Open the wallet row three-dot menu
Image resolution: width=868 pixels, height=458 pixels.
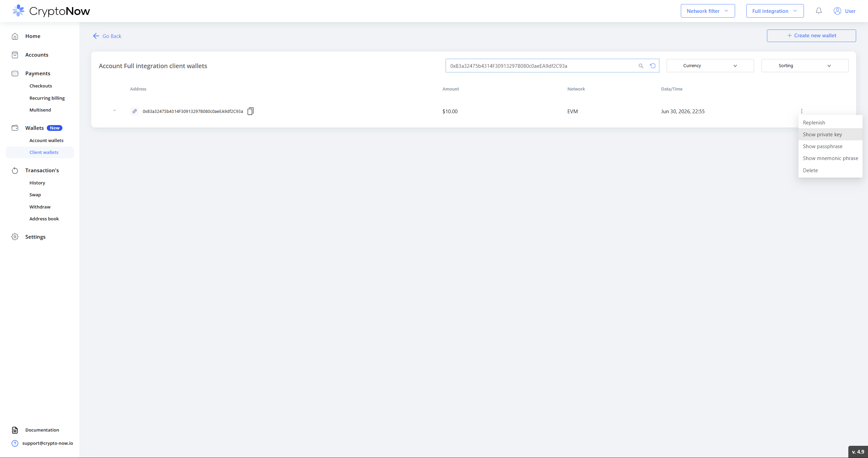(802, 111)
